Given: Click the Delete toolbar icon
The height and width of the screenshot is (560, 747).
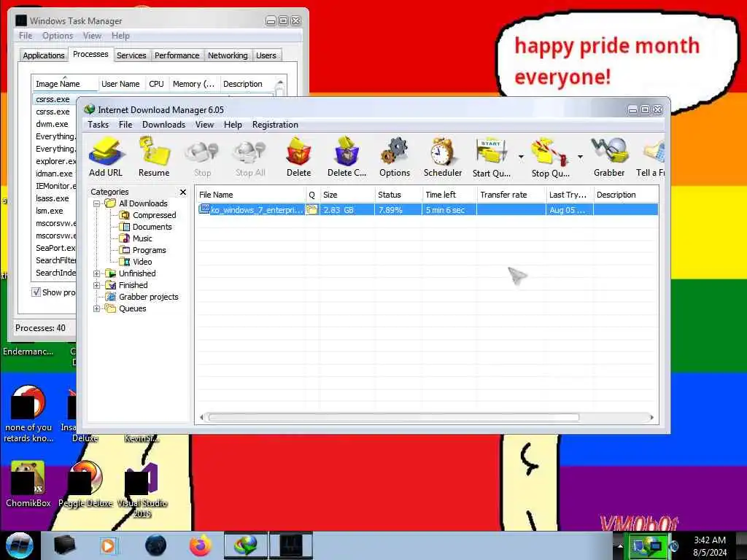Looking at the screenshot, I should click(x=298, y=157).
